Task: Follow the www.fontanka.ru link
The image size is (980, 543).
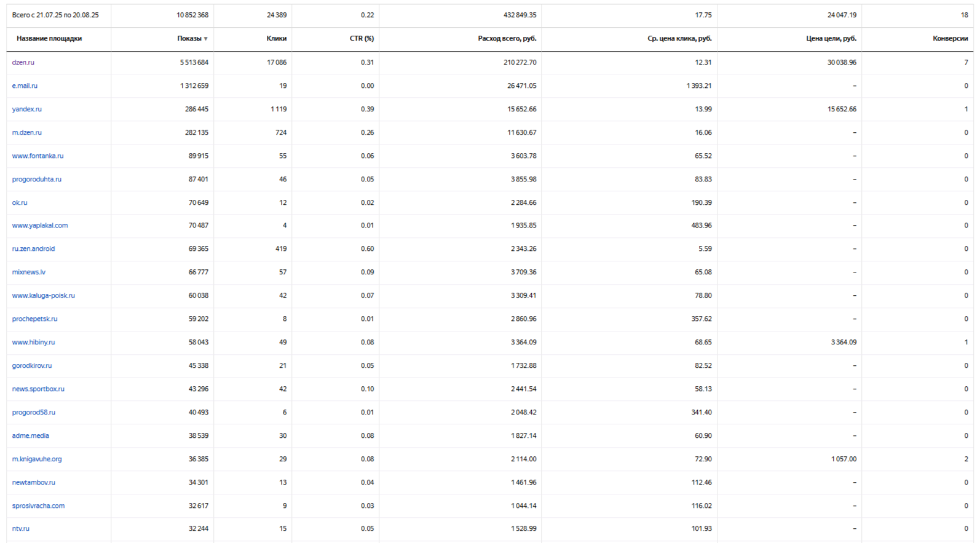Action: (x=38, y=156)
